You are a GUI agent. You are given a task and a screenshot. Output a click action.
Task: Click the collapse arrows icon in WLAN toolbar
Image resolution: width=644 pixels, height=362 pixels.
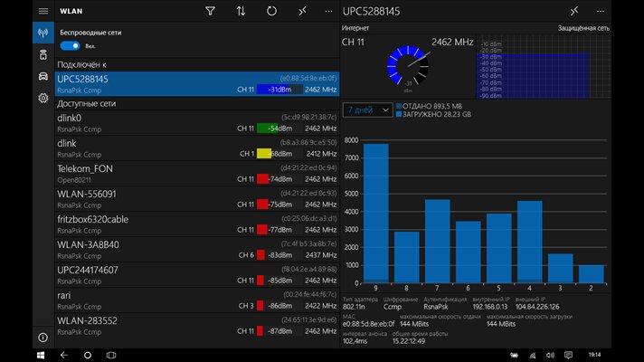coord(301,11)
